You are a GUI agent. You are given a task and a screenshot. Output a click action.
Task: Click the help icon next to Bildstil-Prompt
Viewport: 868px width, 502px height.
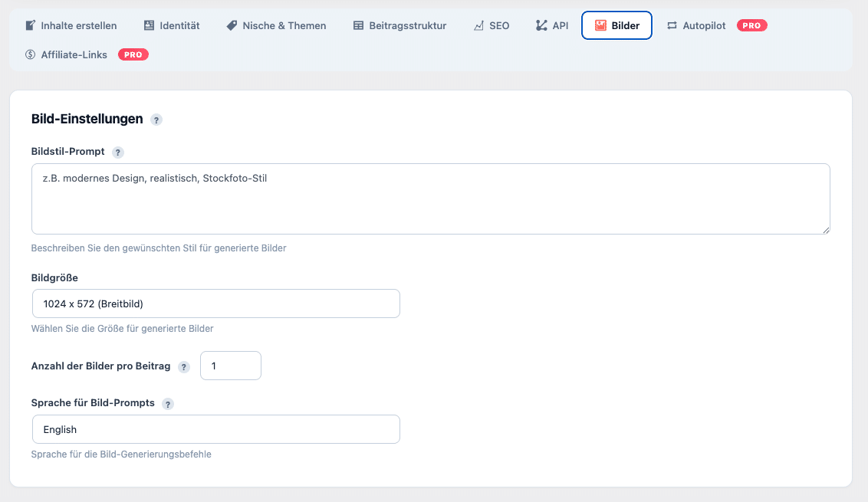click(118, 153)
